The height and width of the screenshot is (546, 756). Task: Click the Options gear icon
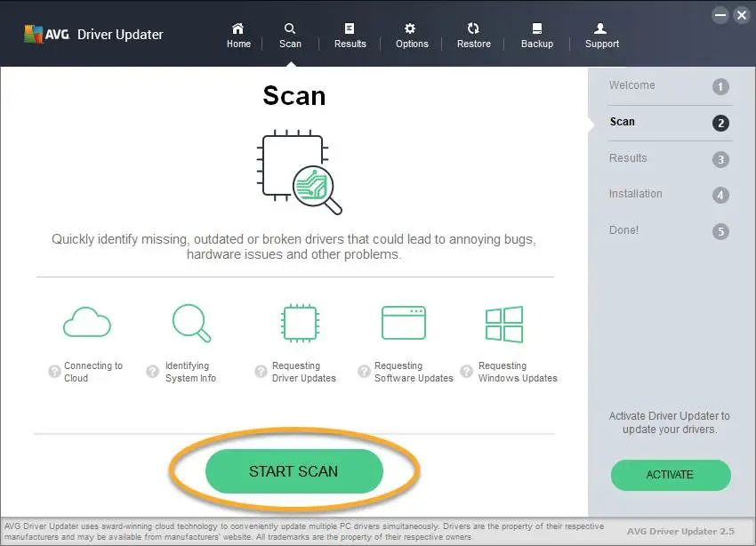pyautogui.click(x=410, y=28)
